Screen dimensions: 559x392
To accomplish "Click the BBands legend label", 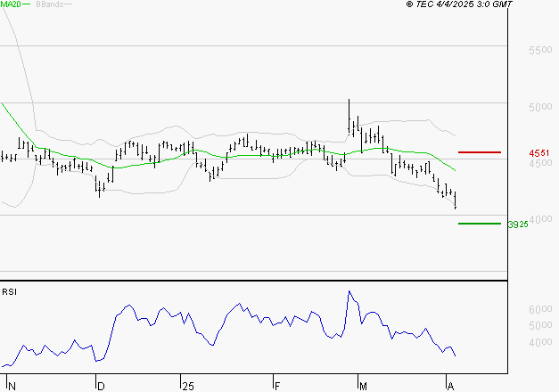I will tap(49, 4).
